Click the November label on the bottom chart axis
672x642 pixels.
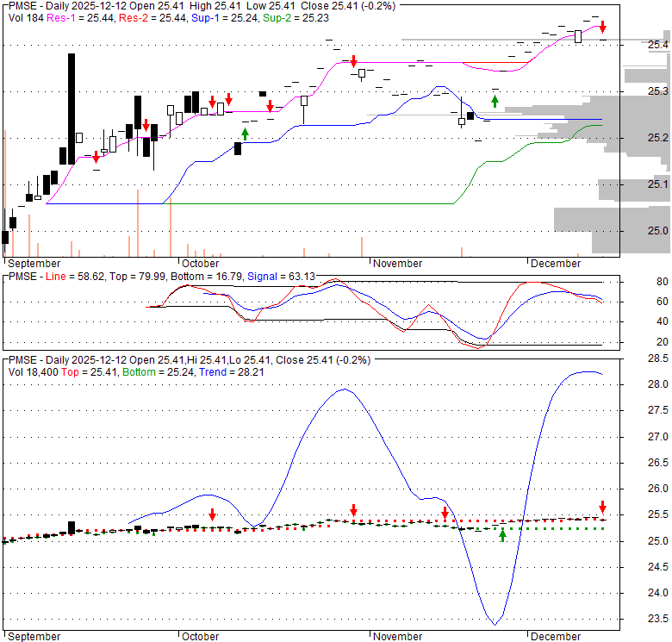click(x=397, y=636)
